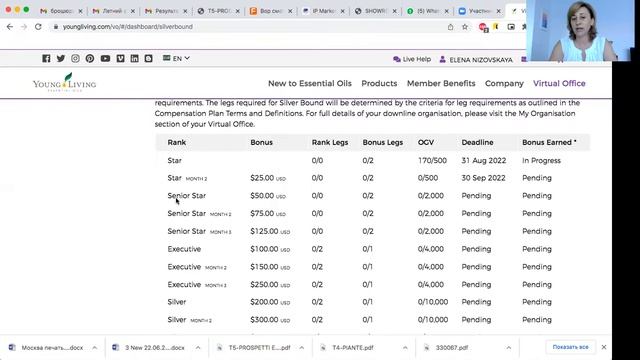This screenshot has width=640, height=360.
Task: Click Live Help link
Action: 412,59
